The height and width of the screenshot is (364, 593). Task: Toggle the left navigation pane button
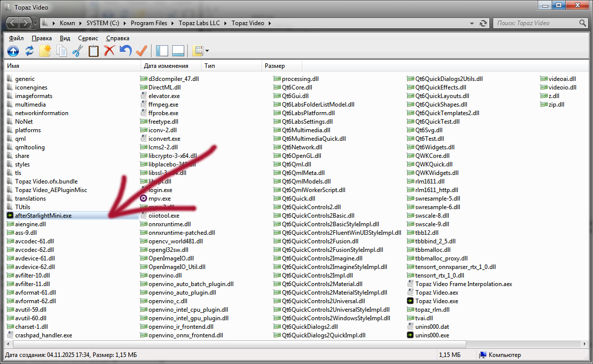point(162,51)
